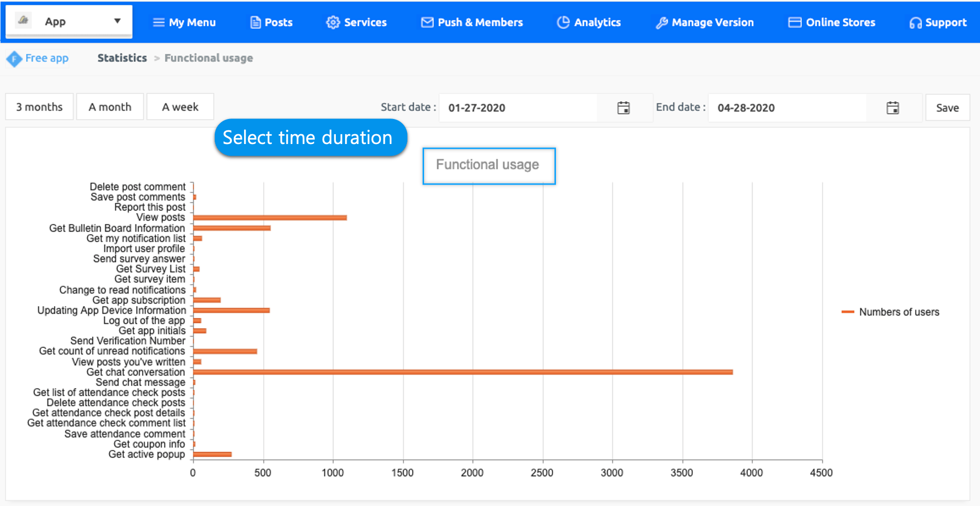Click the Start date input field
980x506 pixels.
coord(517,108)
